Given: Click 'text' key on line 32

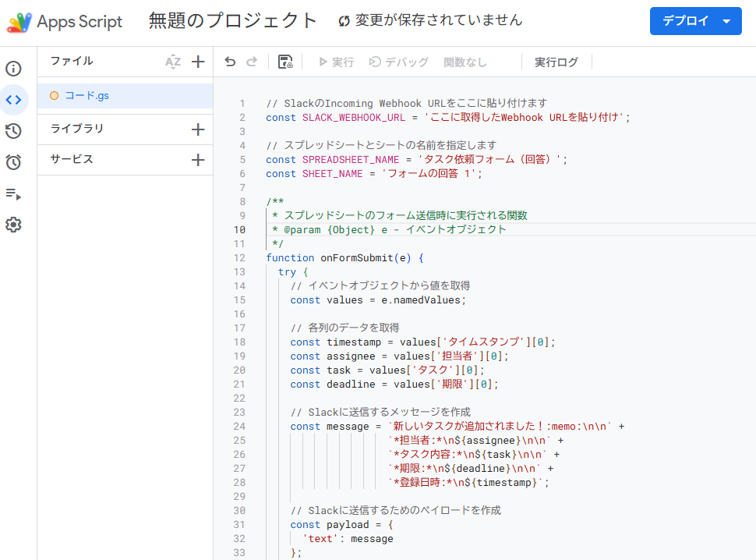Looking at the screenshot, I should pos(320,539).
